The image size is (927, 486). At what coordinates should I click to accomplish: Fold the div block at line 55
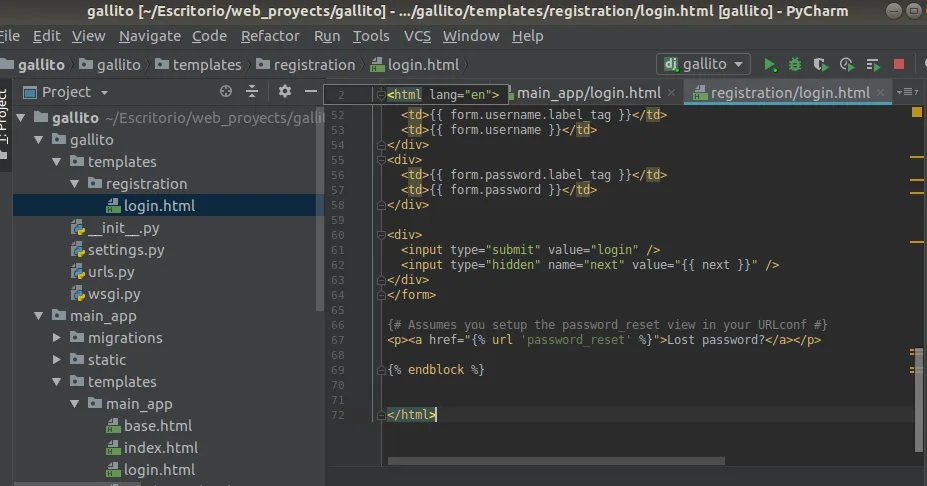(x=381, y=160)
